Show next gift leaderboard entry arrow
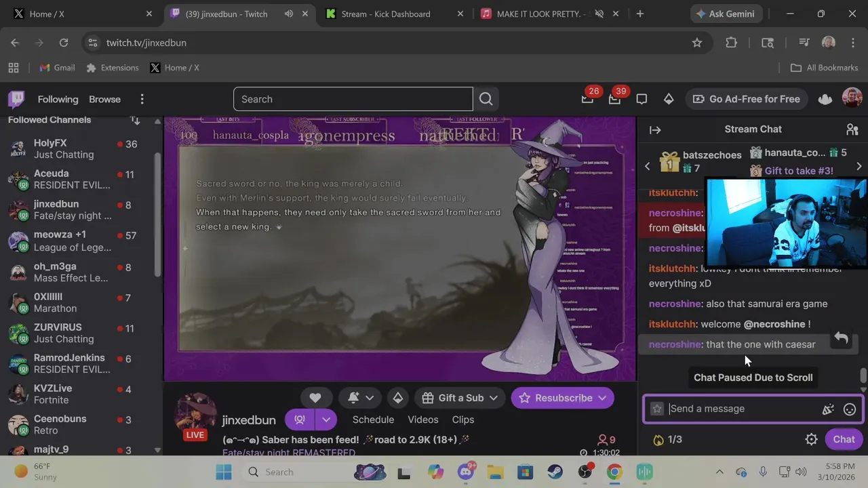 (859, 167)
